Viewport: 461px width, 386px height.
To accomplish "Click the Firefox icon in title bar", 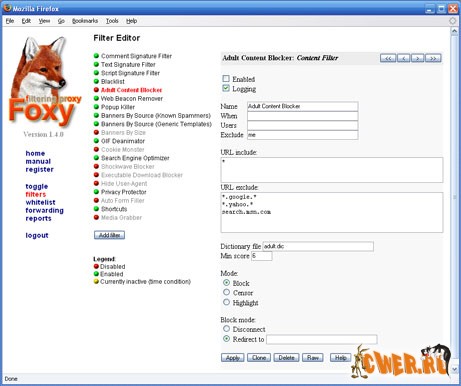I will pos(7,8).
